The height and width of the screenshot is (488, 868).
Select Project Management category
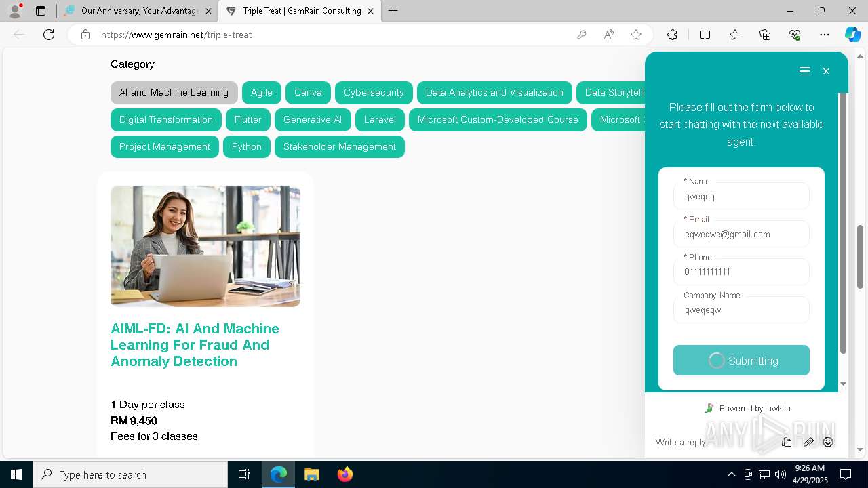coord(165,147)
